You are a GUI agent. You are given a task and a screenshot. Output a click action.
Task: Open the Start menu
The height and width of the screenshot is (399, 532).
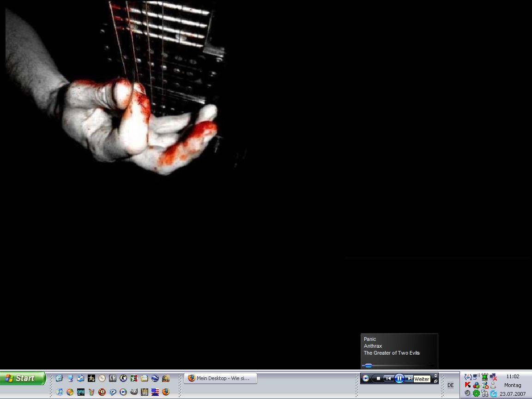(23, 378)
